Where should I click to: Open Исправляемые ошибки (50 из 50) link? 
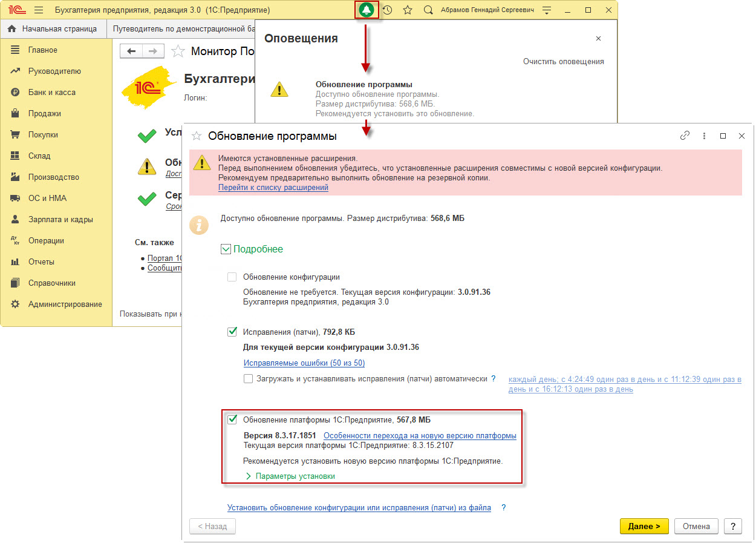point(304,363)
